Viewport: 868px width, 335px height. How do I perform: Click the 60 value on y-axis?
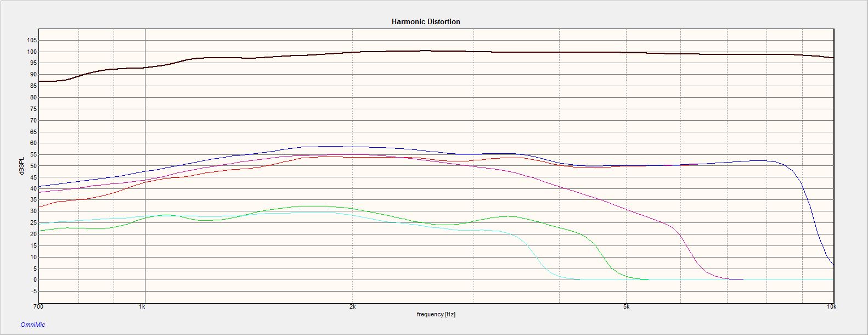pyautogui.click(x=33, y=143)
